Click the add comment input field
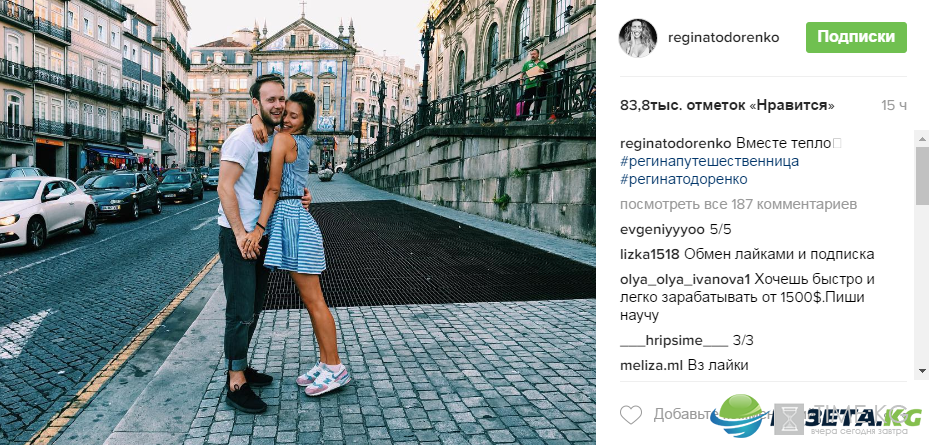The height and width of the screenshot is (445, 929). (770, 414)
